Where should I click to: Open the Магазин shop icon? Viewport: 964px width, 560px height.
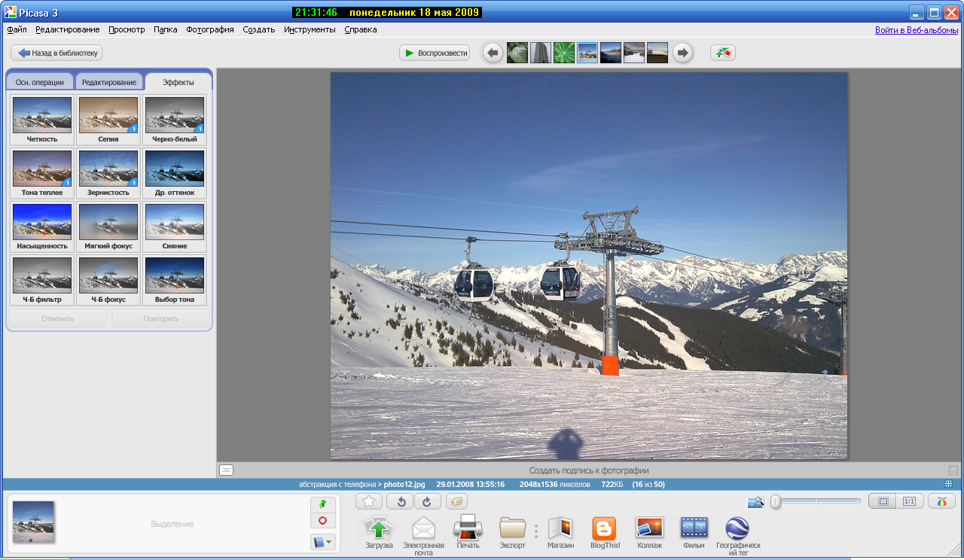(560, 528)
